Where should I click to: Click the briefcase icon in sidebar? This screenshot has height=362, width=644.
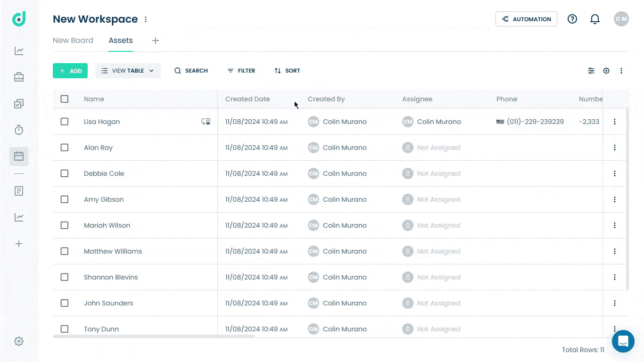click(19, 77)
